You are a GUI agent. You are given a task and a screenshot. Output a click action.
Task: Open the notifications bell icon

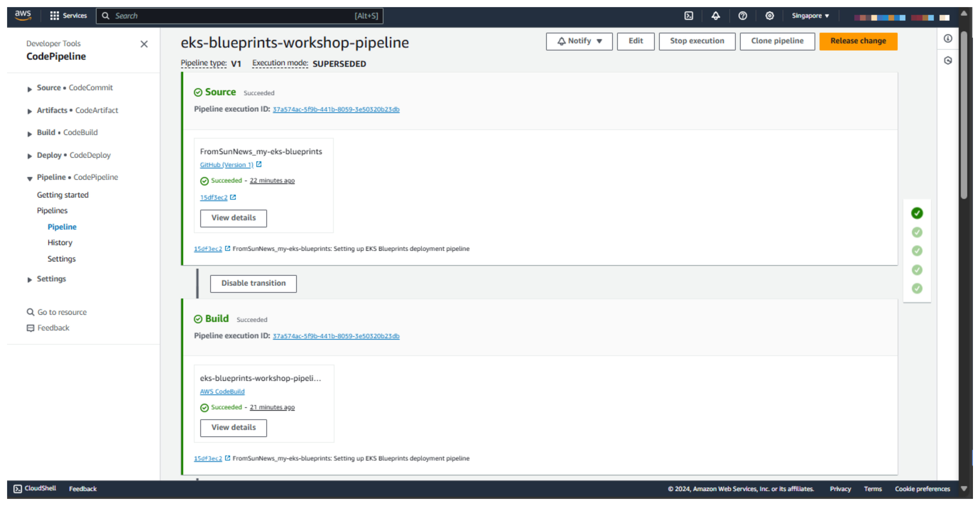(x=716, y=16)
